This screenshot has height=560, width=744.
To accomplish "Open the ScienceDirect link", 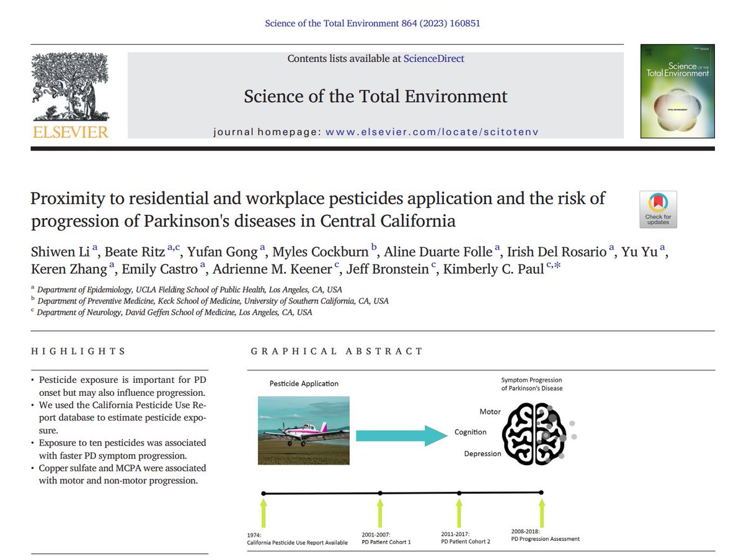I will click(434, 58).
